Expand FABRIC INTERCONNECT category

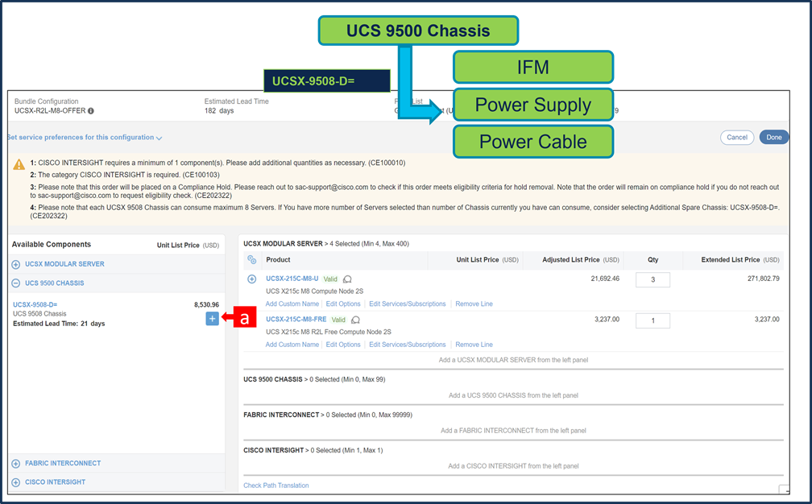pos(16,464)
